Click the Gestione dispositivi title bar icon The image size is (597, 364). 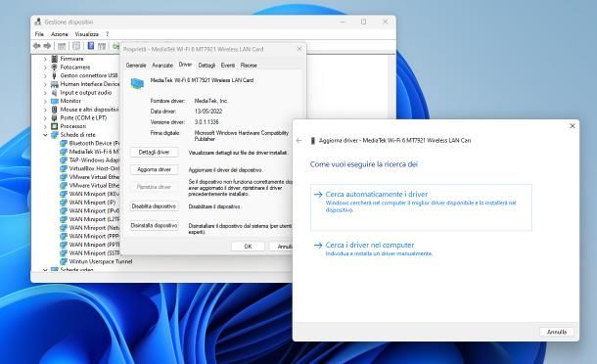(38, 22)
